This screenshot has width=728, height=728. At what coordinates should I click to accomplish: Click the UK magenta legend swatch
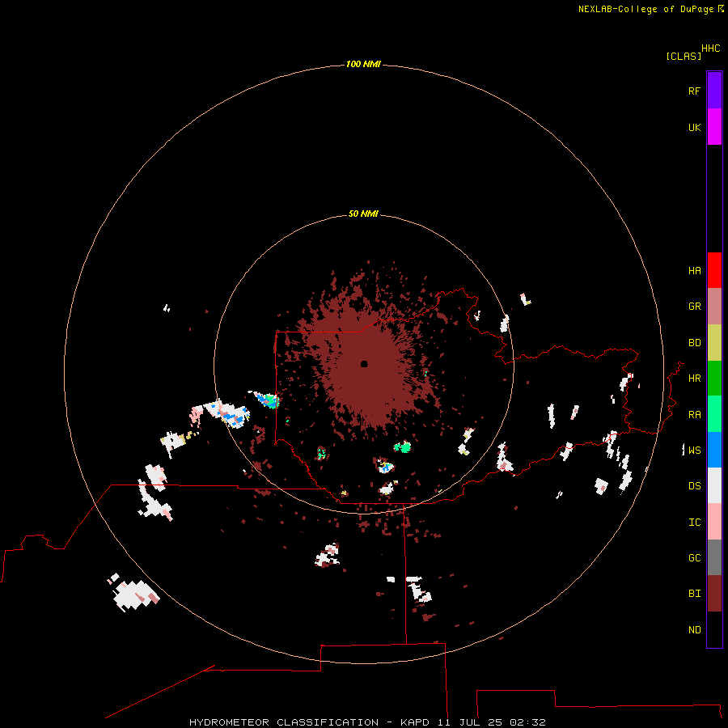click(x=714, y=127)
